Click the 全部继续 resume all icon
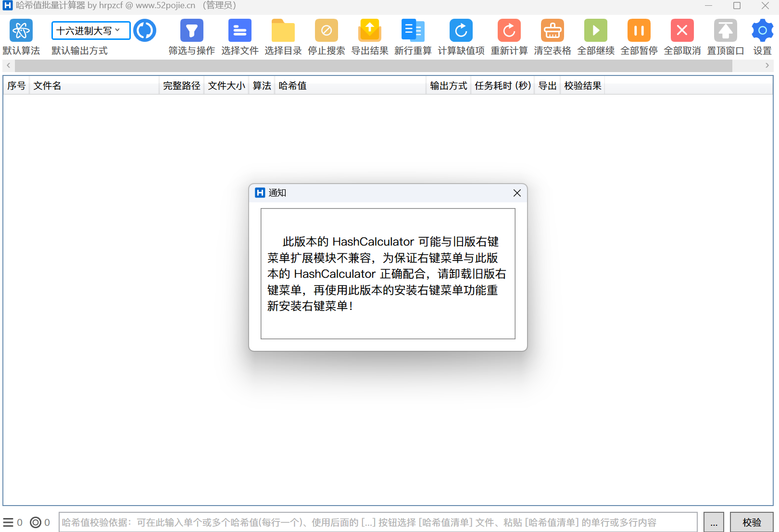This screenshot has height=532, width=779. click(596, 31)
